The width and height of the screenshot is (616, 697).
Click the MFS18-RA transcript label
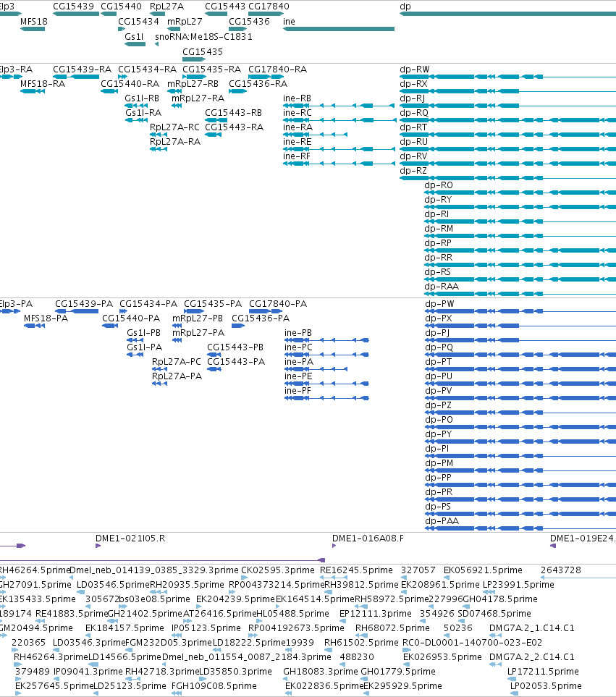43,83
